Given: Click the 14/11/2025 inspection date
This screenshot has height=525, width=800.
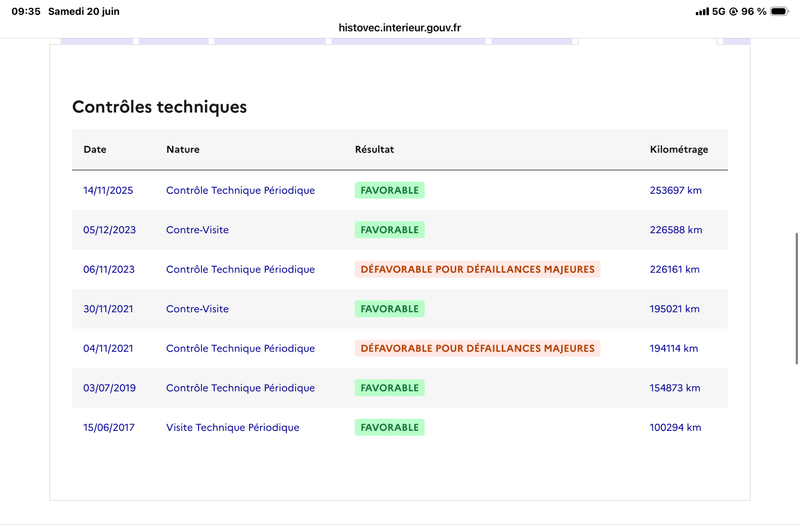Looking at the screenshot, I should 108,190.
